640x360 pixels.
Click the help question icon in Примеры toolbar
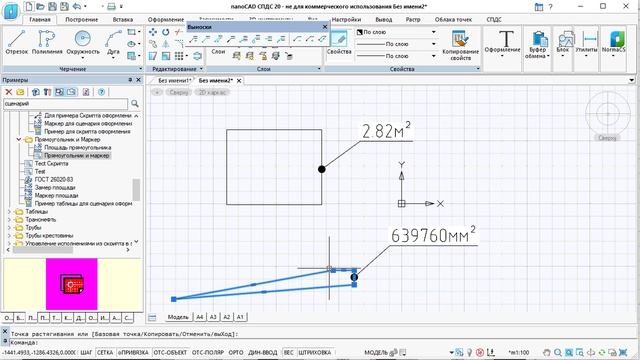click(101, 92)
